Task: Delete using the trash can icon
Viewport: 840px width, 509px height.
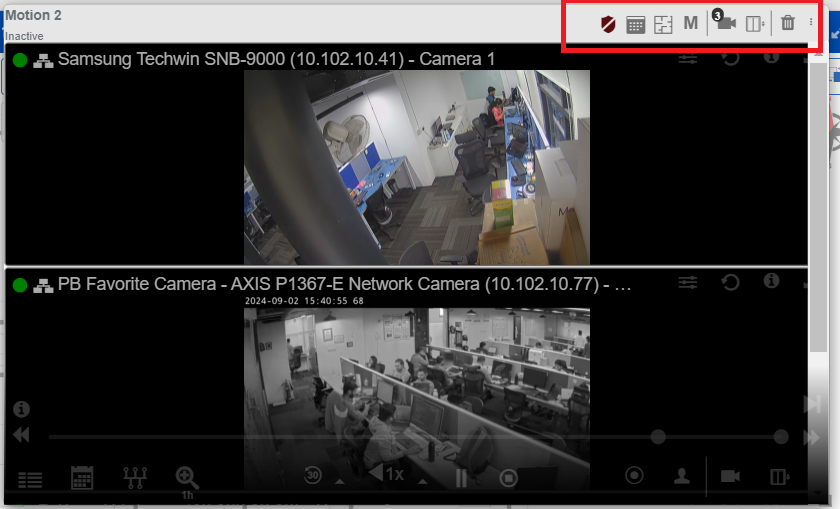Action: (788, 24)
